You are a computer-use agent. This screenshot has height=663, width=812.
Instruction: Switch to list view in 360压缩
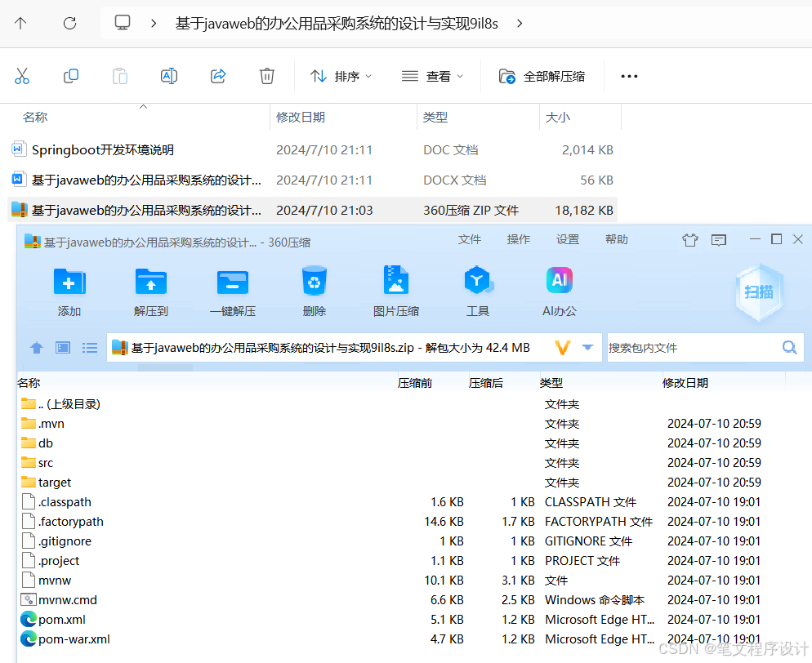[x=90, y=347]
